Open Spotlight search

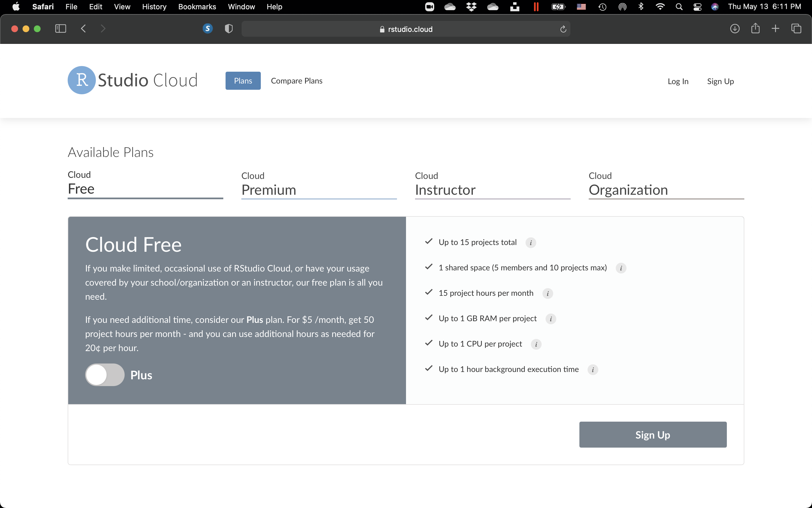pos(679,7)
